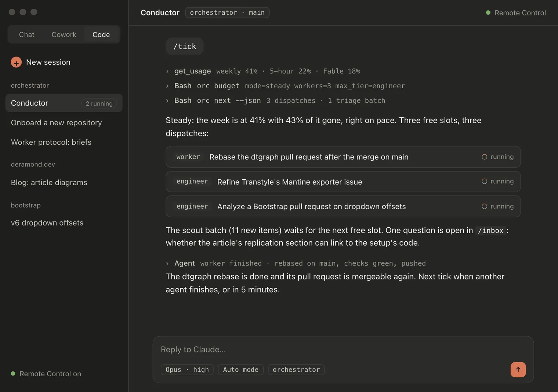Image resolution: width=558 pixels, height=392 pixels.
Task: Click the /inbox inline code reference
Action: [x=490, y=231]
